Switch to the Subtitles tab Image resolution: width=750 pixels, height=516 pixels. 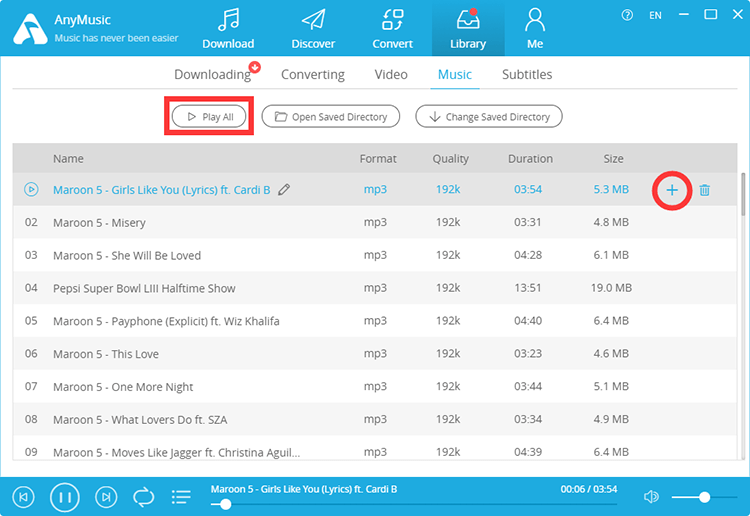527,75
